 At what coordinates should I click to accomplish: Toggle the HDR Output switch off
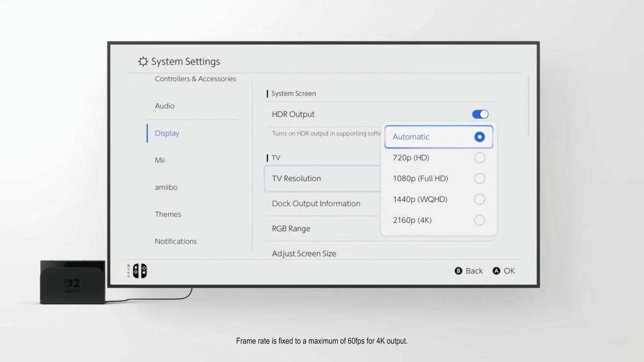[x=480, y=114]
